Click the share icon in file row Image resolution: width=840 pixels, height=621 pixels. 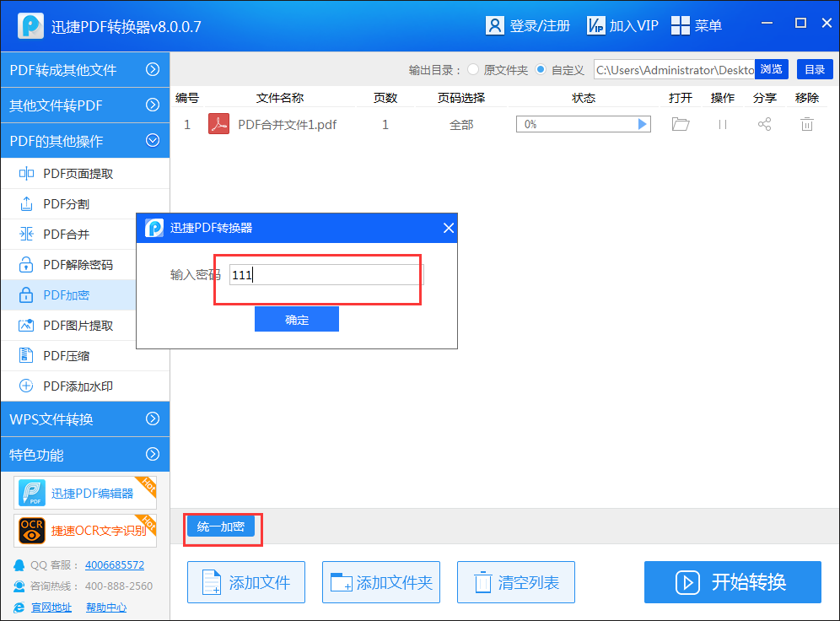point(764,124)
